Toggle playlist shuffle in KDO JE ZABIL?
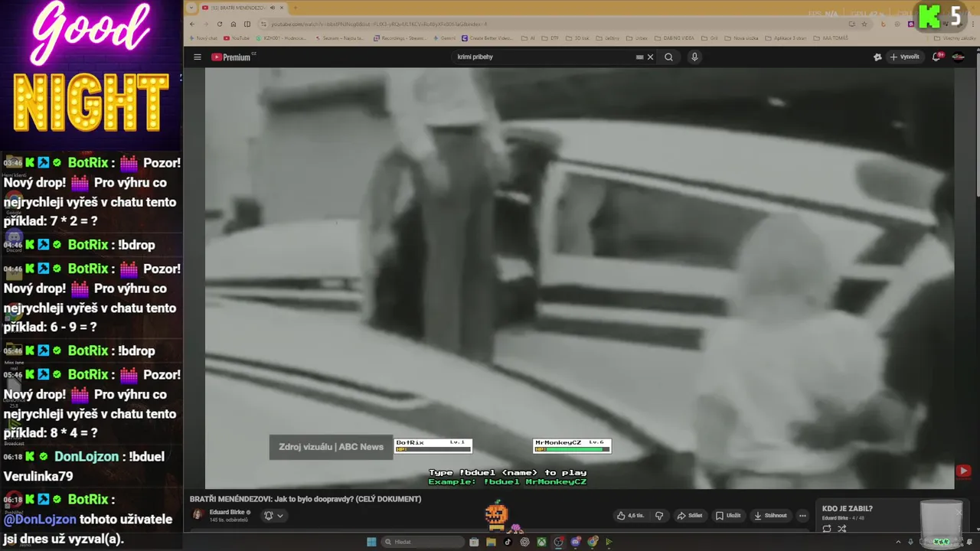The width and height of the screenshot is (980, 551). tap(842, 528)
